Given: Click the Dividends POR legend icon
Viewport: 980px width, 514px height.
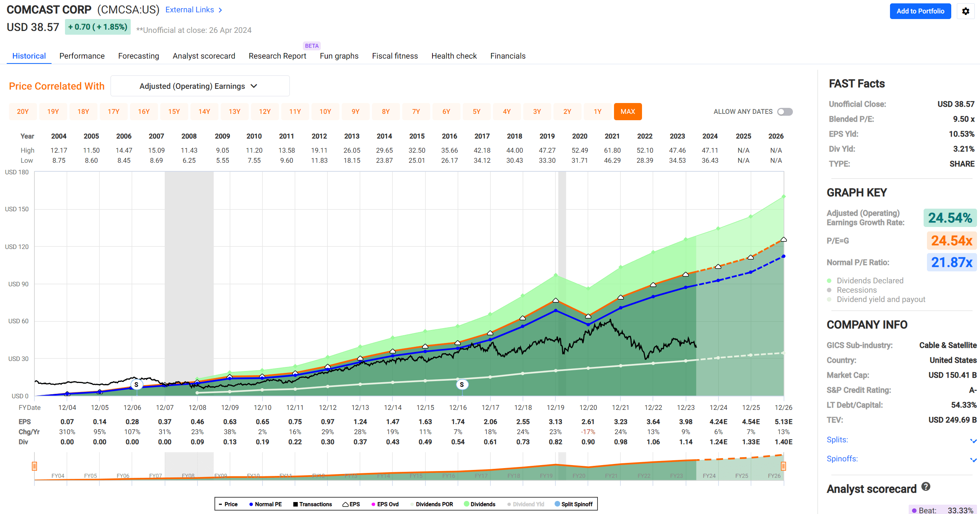Looking at the screenshot, I should tap(412, 504).
